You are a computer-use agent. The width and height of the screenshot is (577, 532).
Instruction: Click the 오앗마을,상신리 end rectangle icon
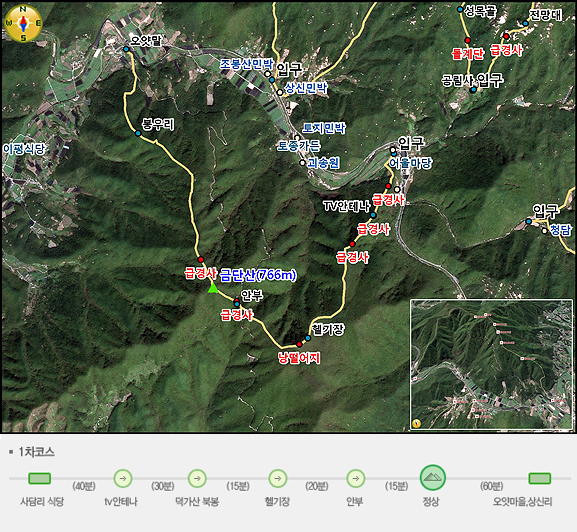tap(540, 478)
